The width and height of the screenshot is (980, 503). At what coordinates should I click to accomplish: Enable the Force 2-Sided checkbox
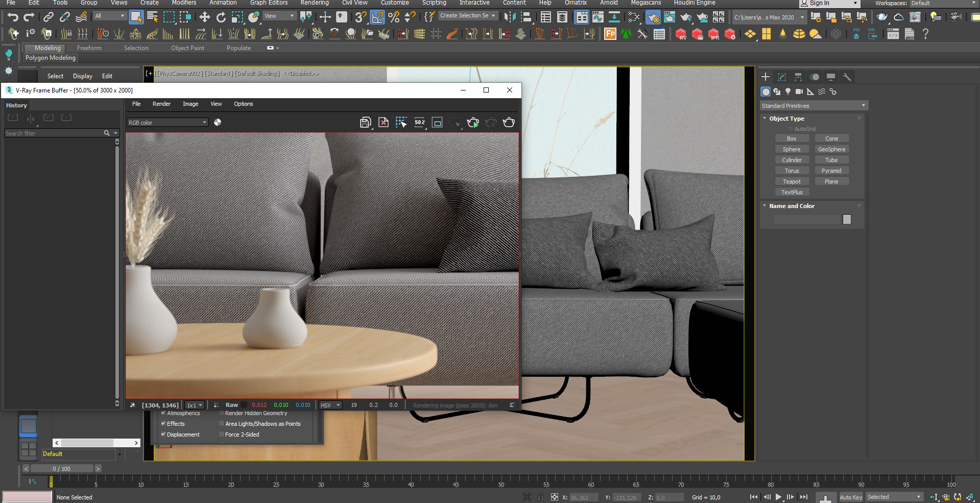coord(222,435)
